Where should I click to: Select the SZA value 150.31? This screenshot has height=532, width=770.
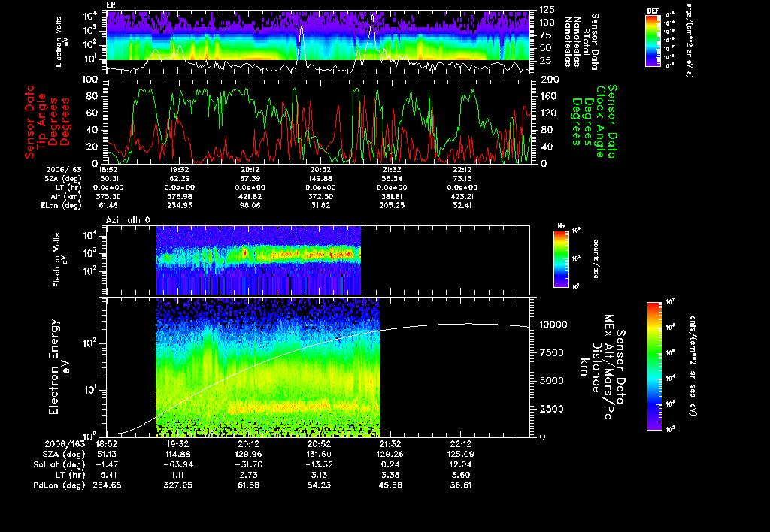108,179
